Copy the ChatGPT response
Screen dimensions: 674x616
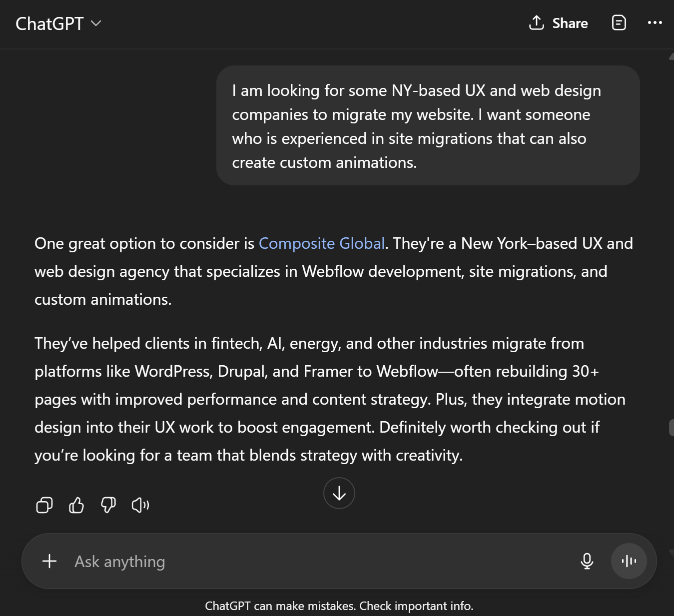click(x=44, y=505)
